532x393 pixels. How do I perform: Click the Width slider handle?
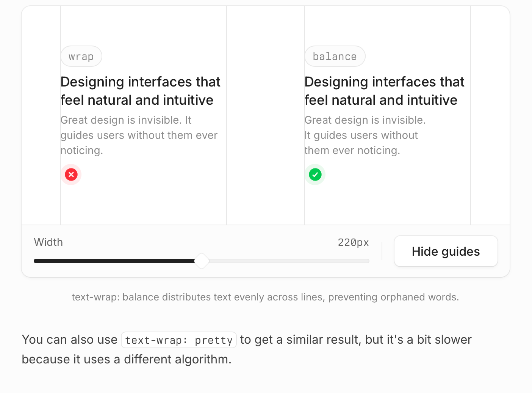pos(202,261)
